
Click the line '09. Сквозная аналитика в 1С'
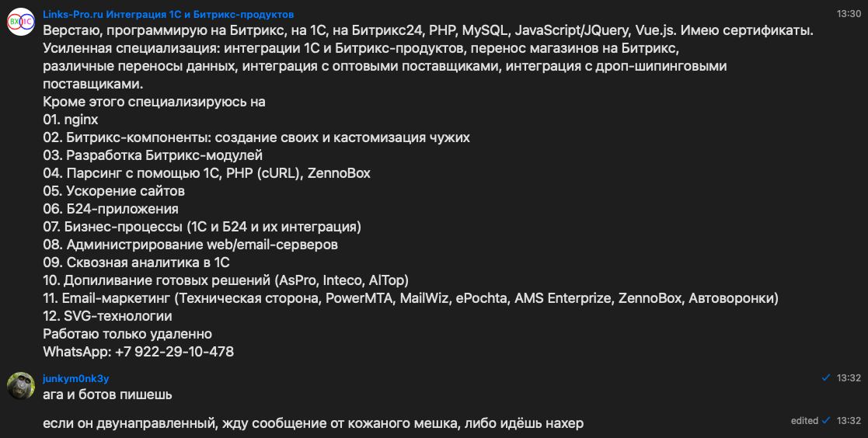coord(136,262)
